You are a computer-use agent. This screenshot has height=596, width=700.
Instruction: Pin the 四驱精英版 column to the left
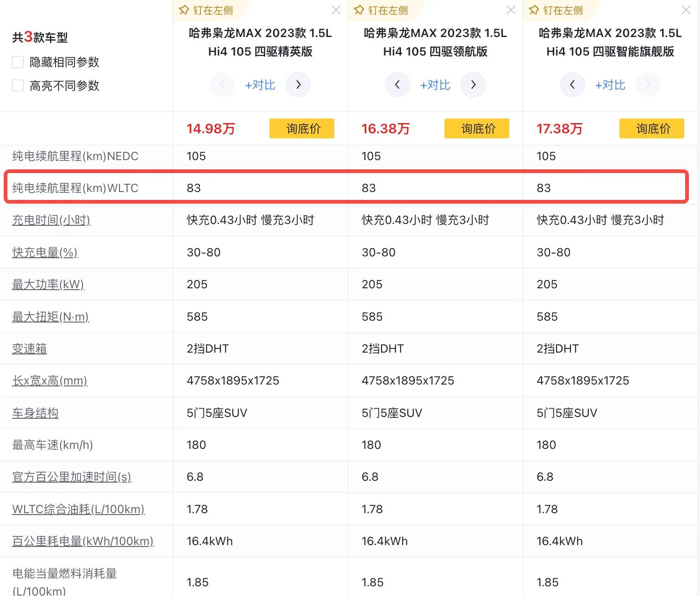click(x=206, y=10)
